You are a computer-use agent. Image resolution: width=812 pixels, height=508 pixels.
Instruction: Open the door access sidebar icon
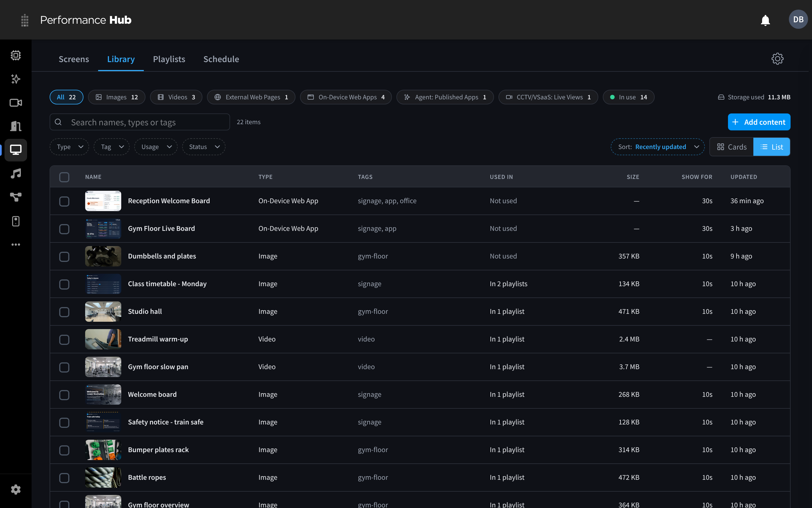click(16, 126)
